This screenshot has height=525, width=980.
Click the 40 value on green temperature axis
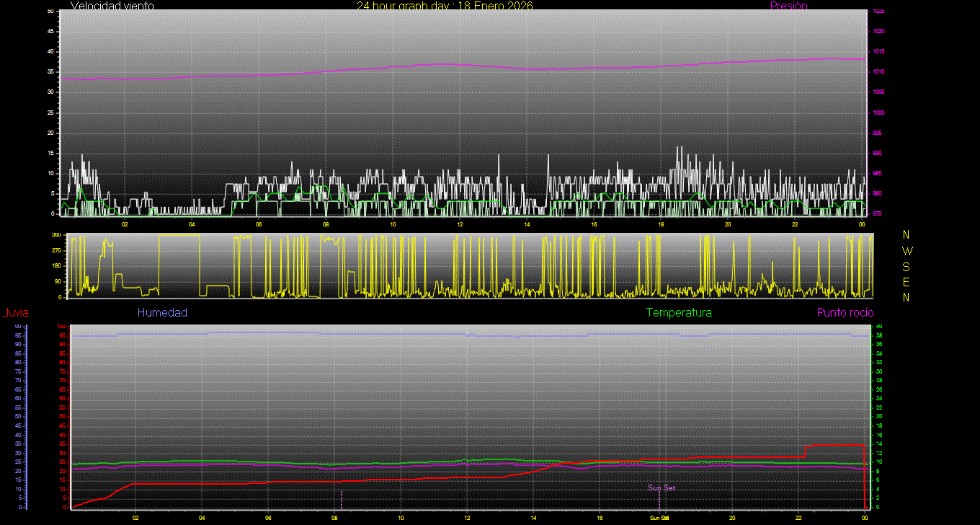[x=878, y=327]
